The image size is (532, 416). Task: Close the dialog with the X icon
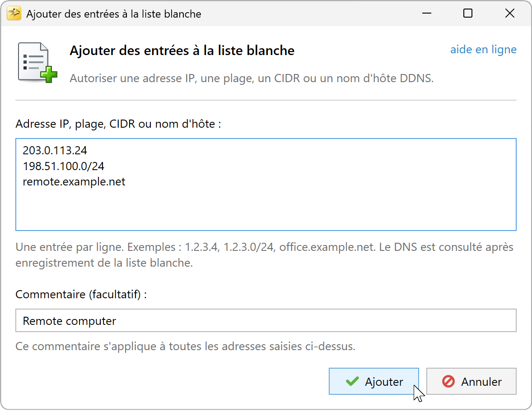[509, 14]
